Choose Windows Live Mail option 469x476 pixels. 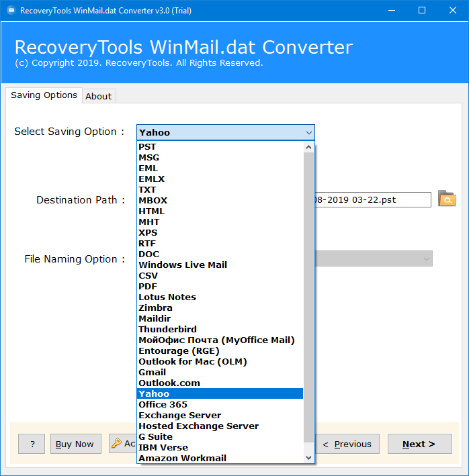[x=220, y=265]
